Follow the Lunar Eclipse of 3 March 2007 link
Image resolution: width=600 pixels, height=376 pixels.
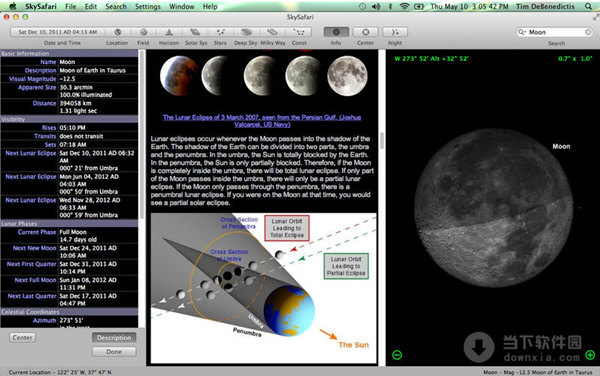click(x=262, y=121)
